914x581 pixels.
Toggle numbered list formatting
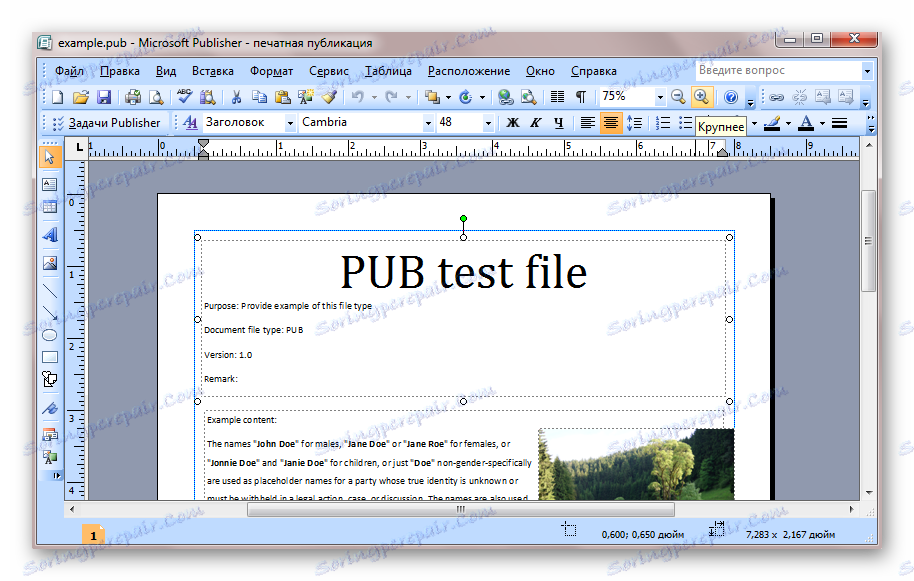662,122
